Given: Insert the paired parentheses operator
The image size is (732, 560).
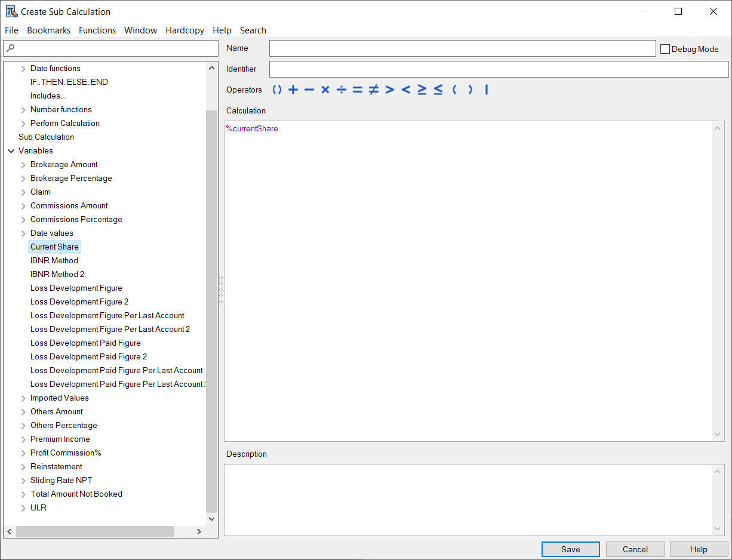Looking at the screenshot, I should click(x=276, y=90).
